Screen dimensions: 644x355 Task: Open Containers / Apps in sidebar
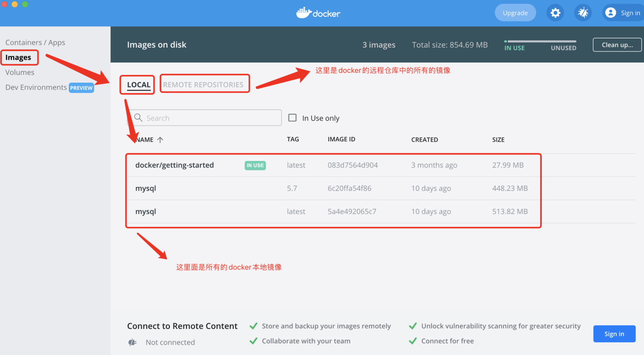(35, 43)
